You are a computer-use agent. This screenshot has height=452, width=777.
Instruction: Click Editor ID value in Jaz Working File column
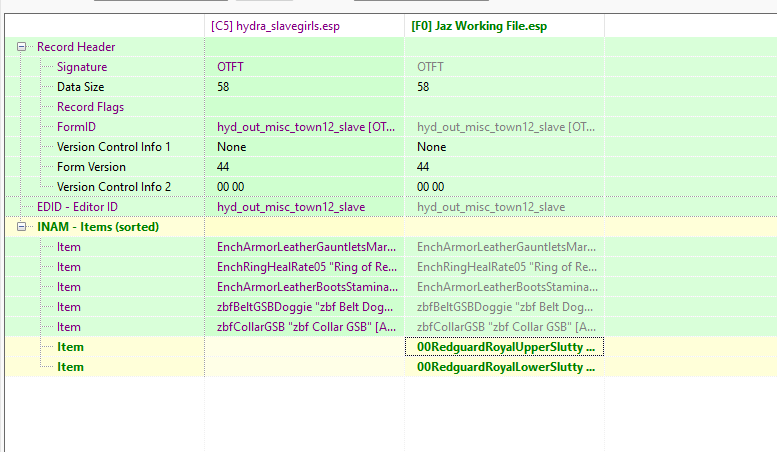coord(491,207)
